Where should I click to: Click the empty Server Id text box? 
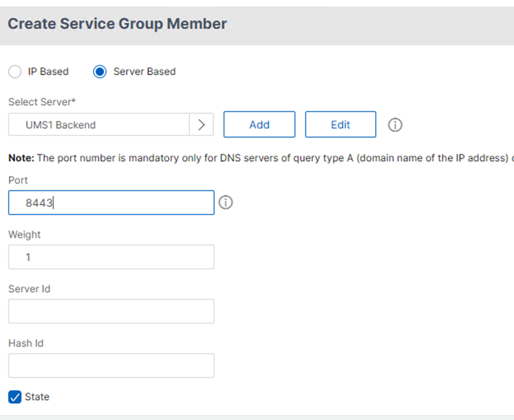point(111,311)
